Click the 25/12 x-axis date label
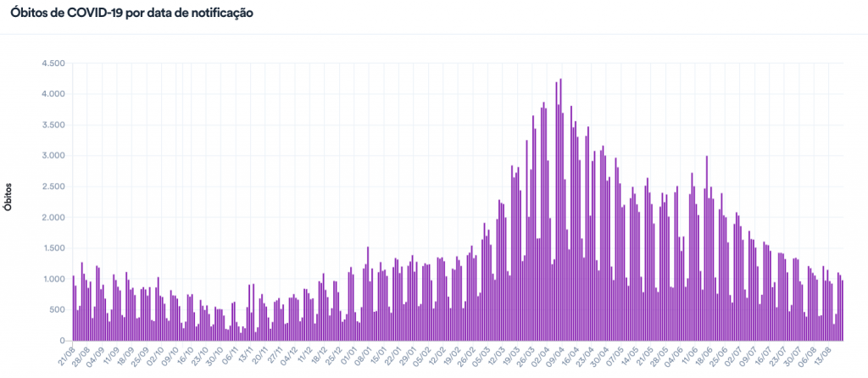868x378 pixels. [x=335, y=353]
